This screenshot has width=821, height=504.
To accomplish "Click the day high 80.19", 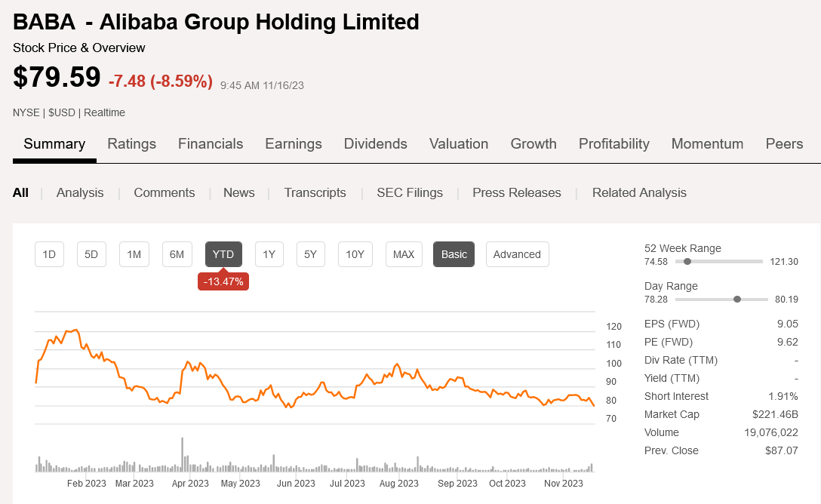I will tap(786, 300).
